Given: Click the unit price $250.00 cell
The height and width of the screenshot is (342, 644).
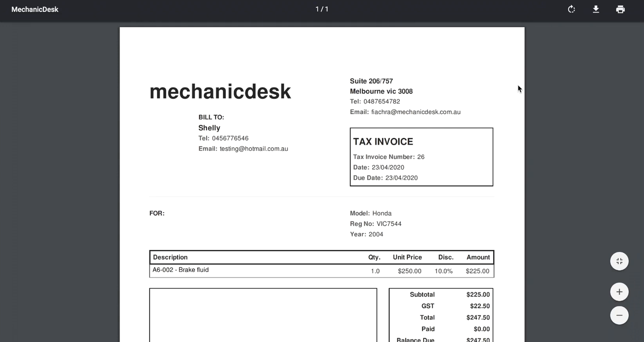Looking at the screenshot, I should [409, 271].
